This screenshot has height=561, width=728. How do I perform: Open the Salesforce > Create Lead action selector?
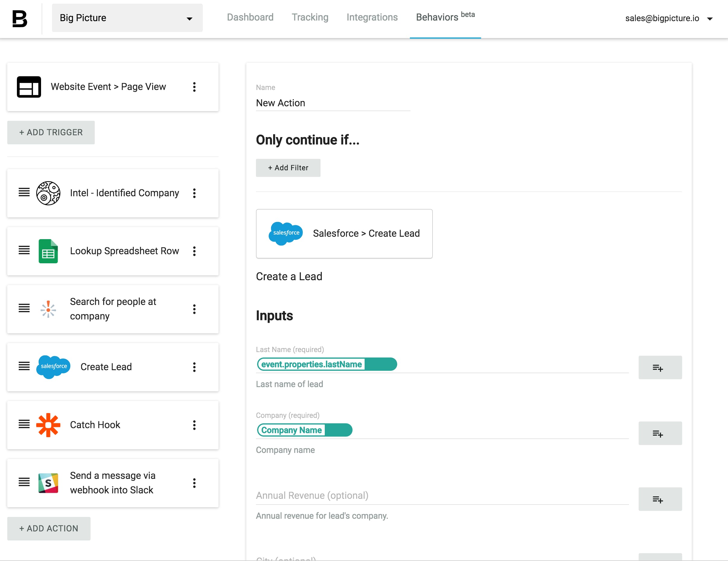click(x=344, y=233)
